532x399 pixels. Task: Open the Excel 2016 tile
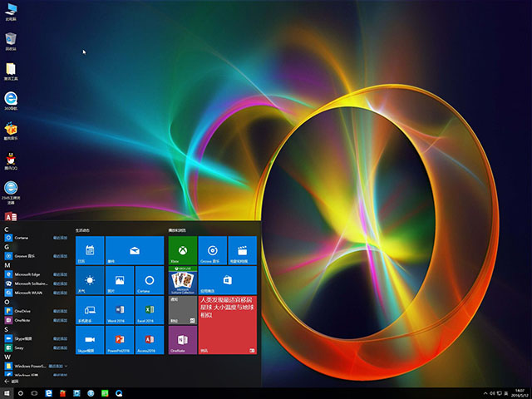[150, 310]
